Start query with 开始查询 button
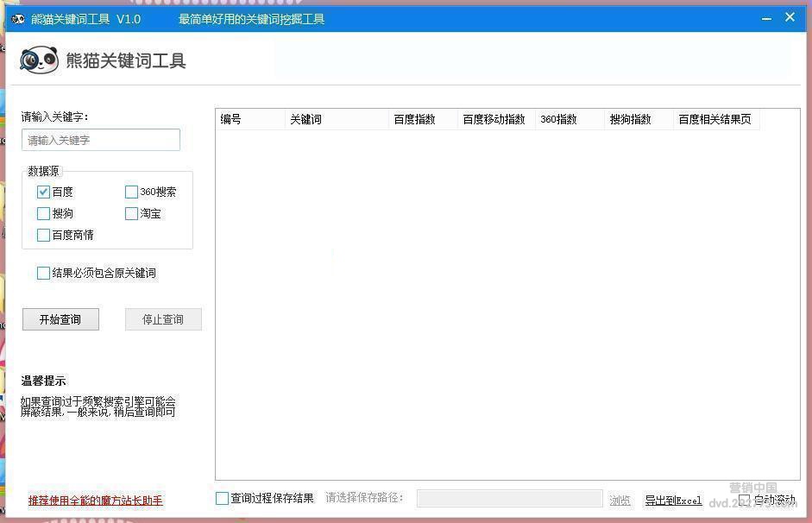 (60, 319)
